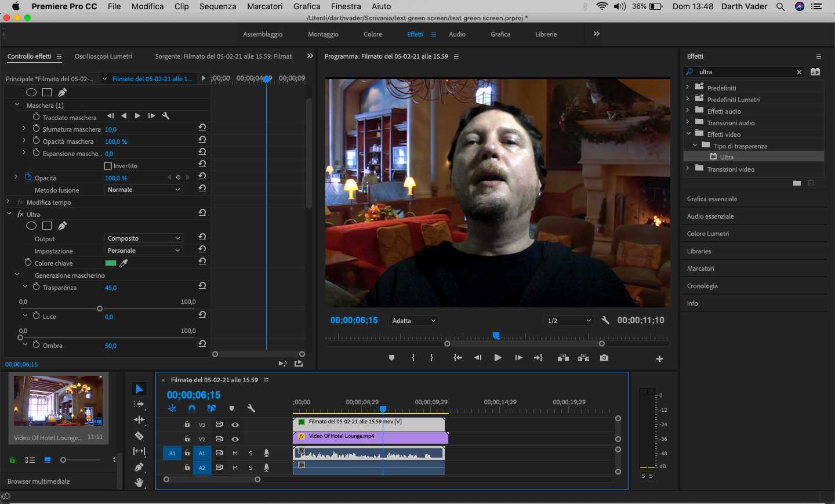Viewport: 835px width, 504px height.
Task: Step back one frame in Program monitor
Action: click(478, 358)
